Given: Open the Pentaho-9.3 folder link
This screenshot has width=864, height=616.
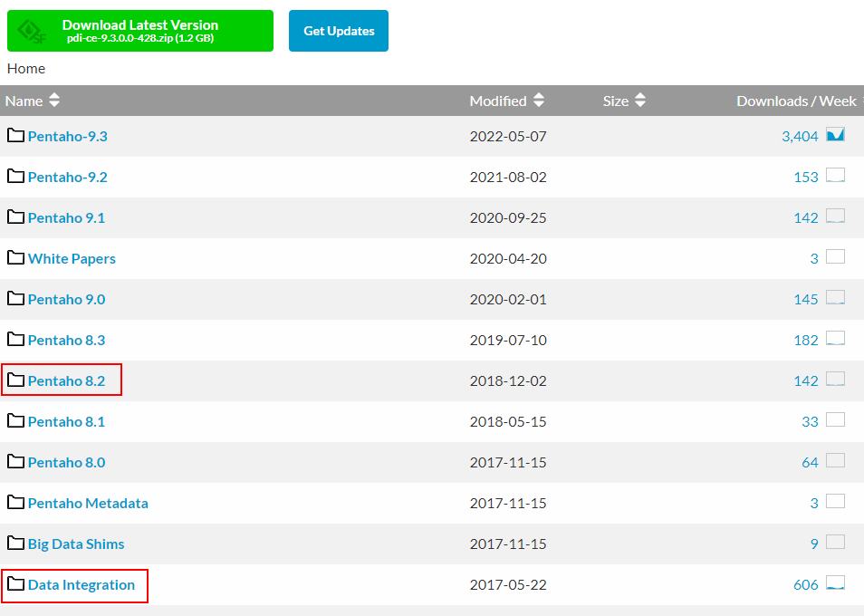Looking at the screenshot, I should coord(68,136).
